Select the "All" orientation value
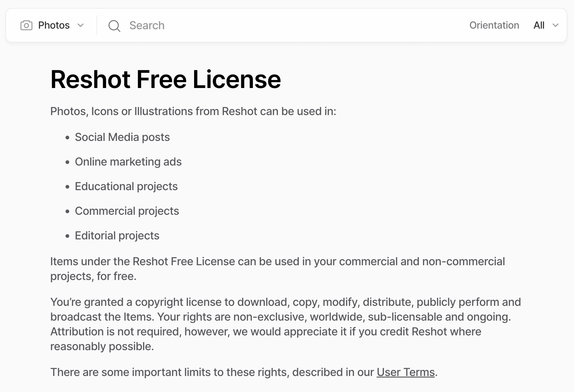 (x=539, y=25)
